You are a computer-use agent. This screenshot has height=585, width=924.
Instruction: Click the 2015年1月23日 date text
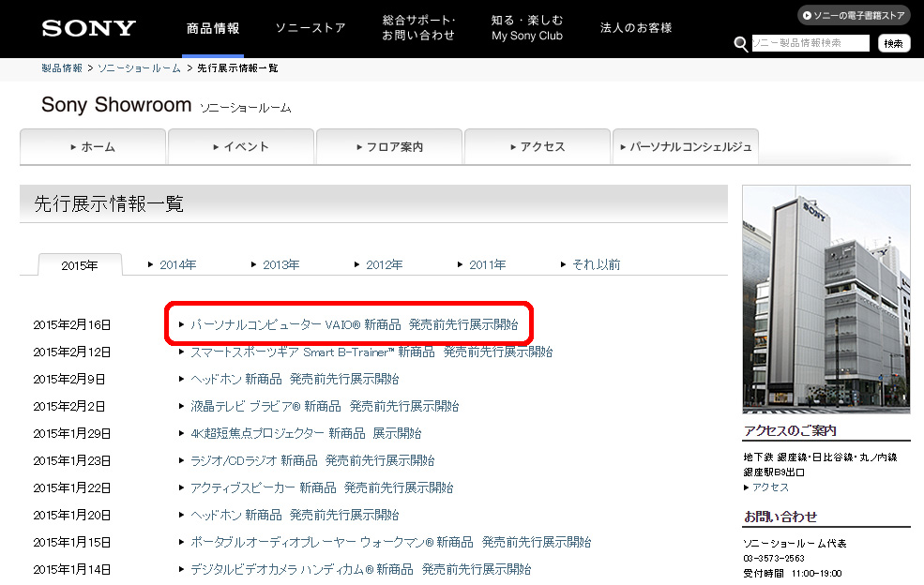72,460
